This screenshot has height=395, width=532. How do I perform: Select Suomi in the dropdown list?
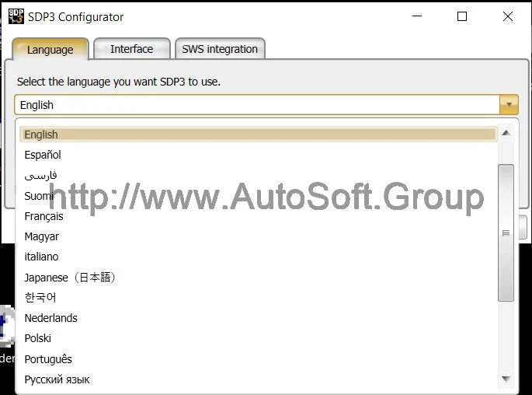pos(39,196)
